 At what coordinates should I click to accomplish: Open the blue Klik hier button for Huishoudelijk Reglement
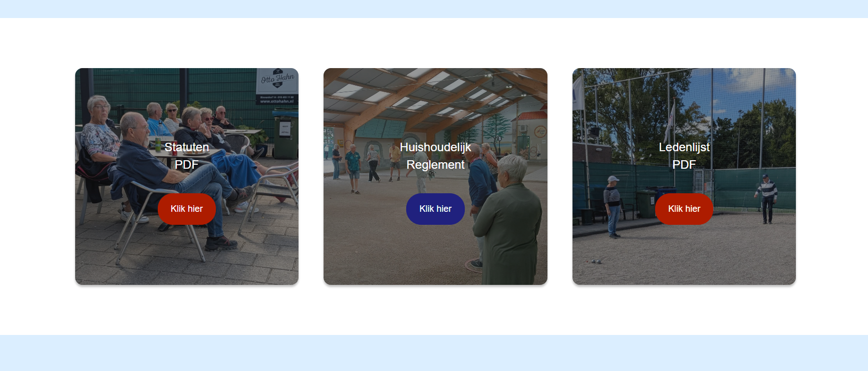coord(435,209)
